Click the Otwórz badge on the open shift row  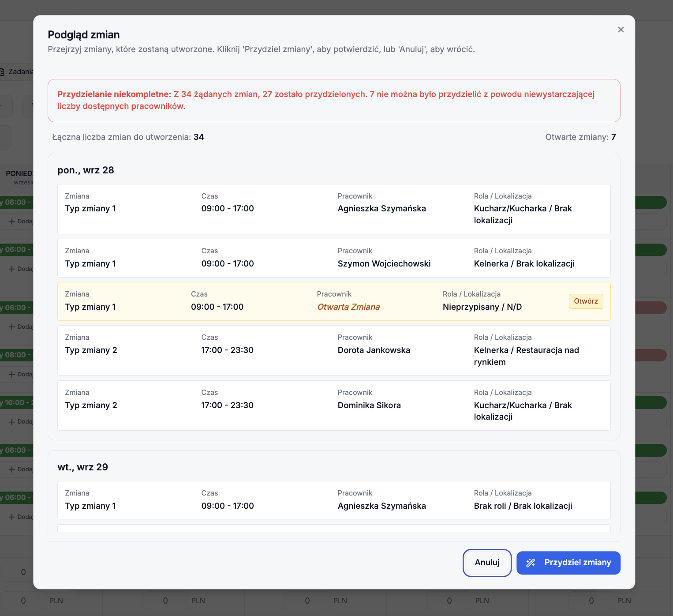point(586,301)
